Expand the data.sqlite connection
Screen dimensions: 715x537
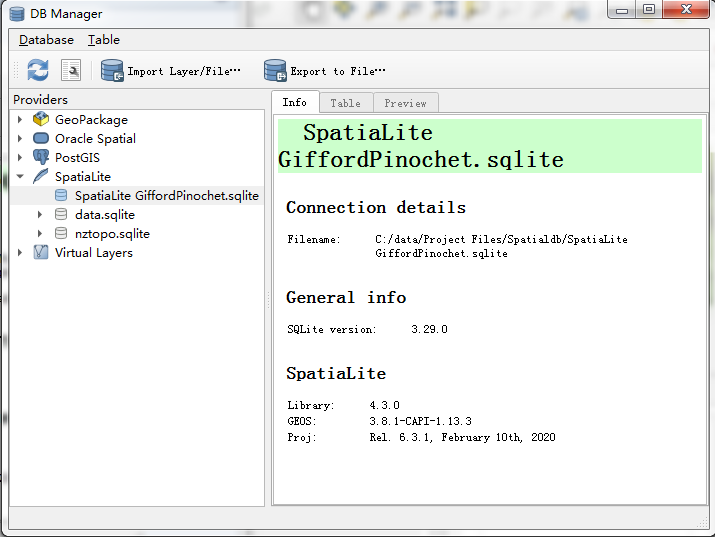pos(40,214)
